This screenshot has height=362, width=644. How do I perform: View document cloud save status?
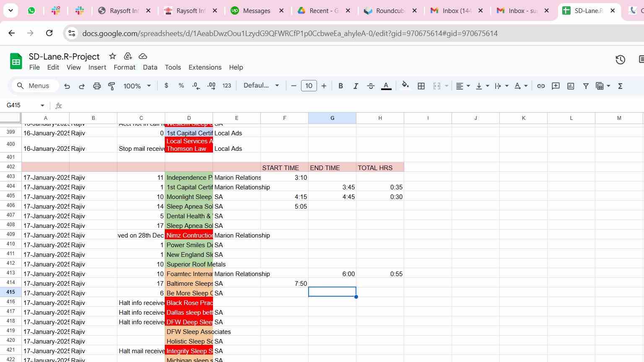[x=143, y=56]
